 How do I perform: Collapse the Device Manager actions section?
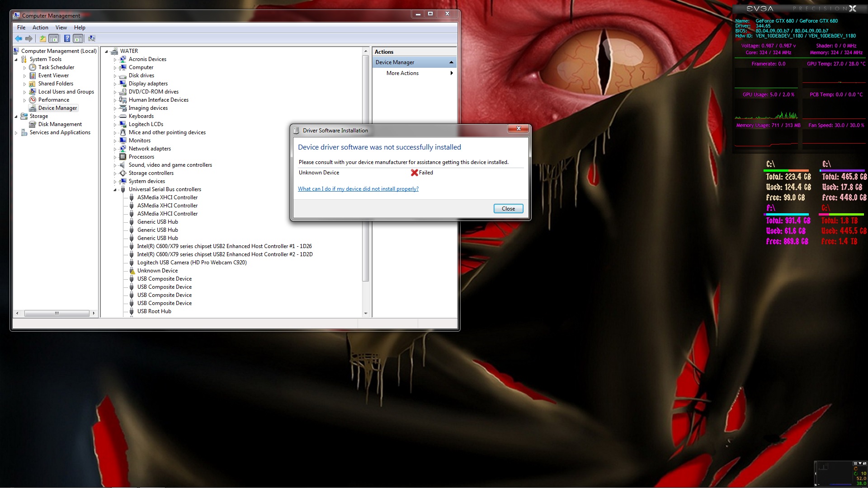[451, 62]
